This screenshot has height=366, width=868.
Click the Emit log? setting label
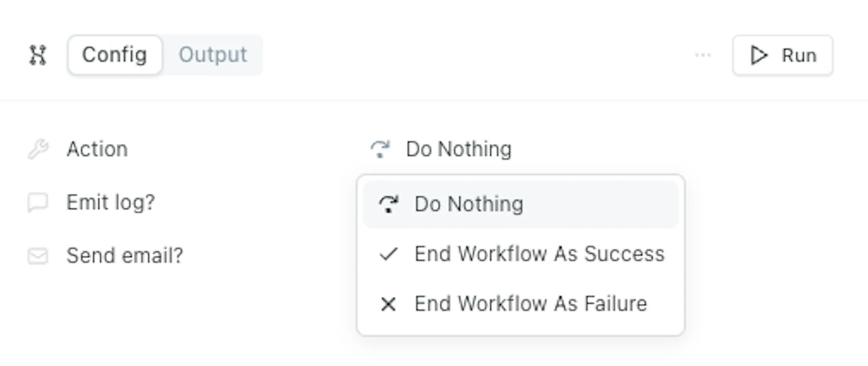point(111,202)
